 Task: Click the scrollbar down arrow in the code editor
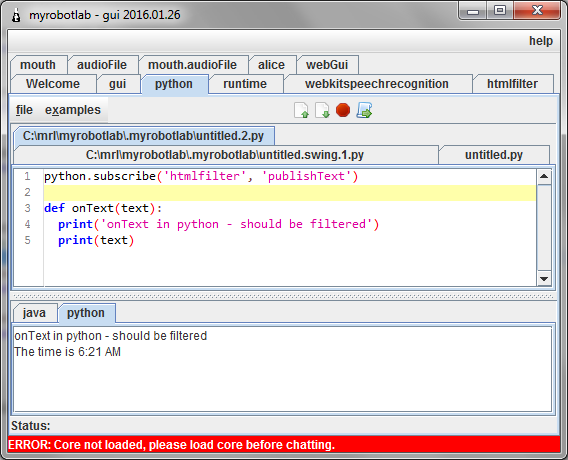pyautogui.click(x=544, y=279)
